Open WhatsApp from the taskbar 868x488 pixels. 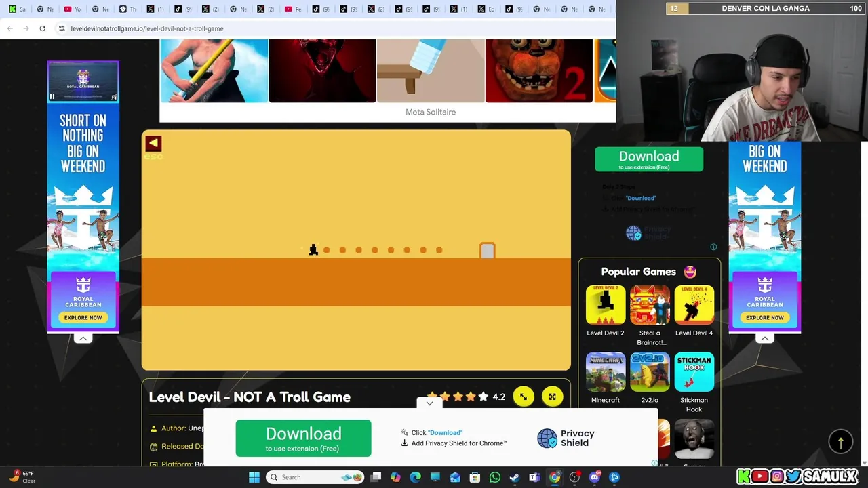pos(495,477)
